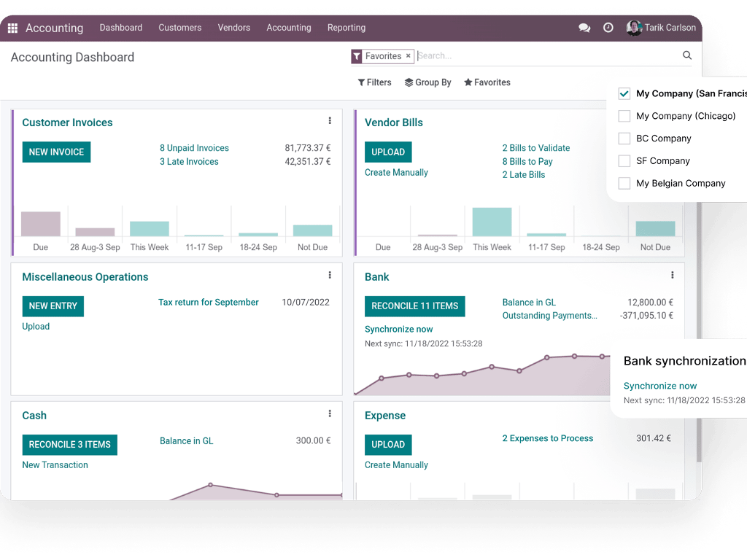Expand the Group By dropdown
The width and height of the screenshot is (747, 560).
click(x=427, y=82)
